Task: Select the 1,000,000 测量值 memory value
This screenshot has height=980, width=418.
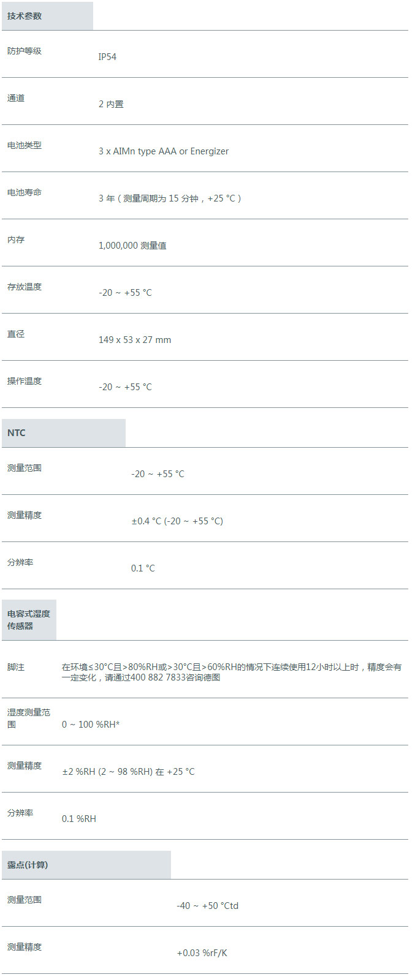Action: 132,246
